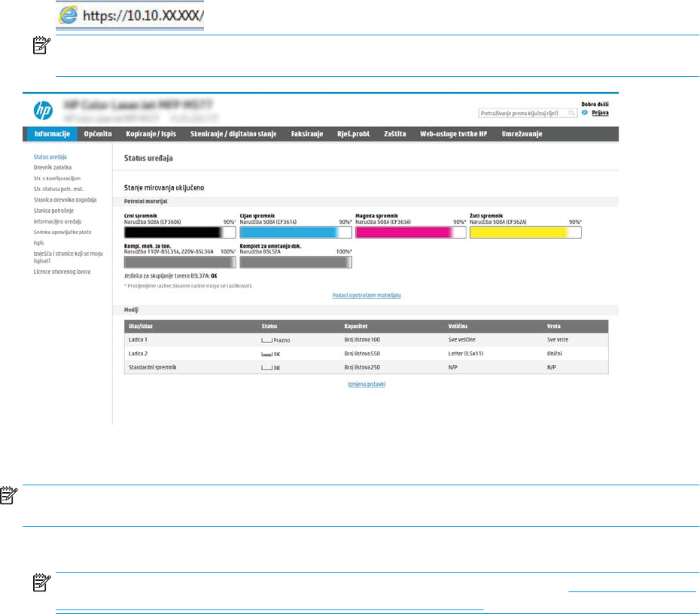This screenshot has height=614, width=700.
Task: Click the Veličina column header
Action: pyautogui.click(x=458, y=327)
